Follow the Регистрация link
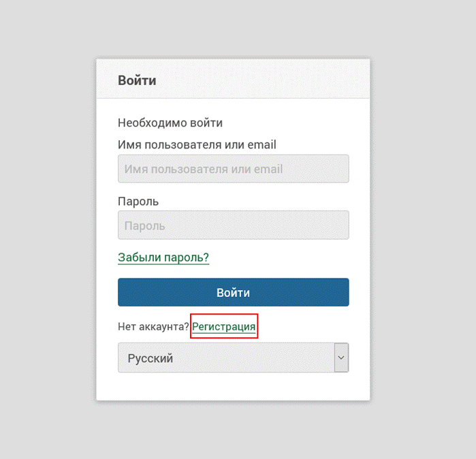 click(224, 327)
